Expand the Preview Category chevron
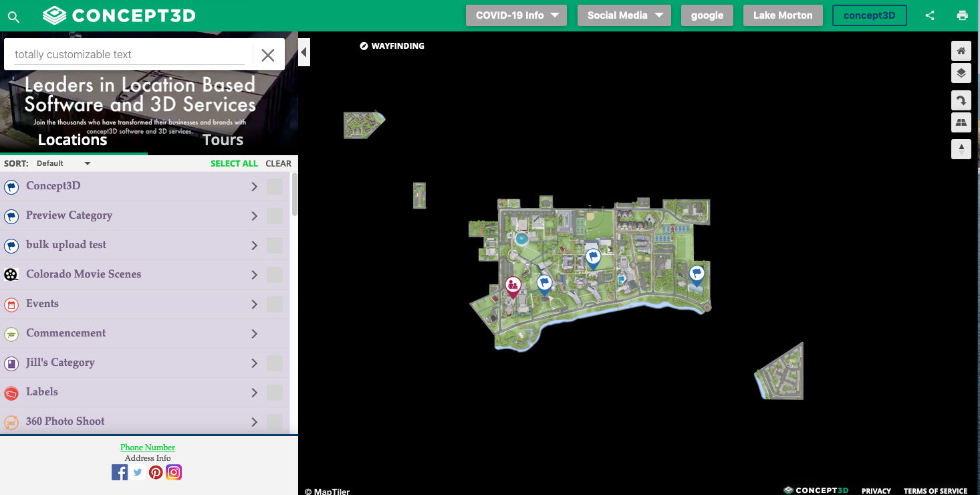 click(x=254, y=216)
